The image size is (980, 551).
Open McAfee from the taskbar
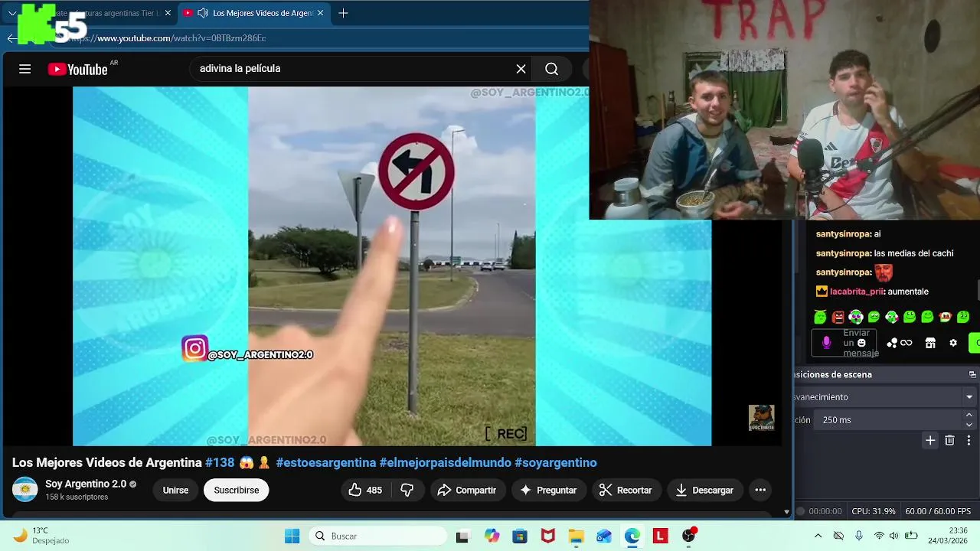tap(548, 536)
